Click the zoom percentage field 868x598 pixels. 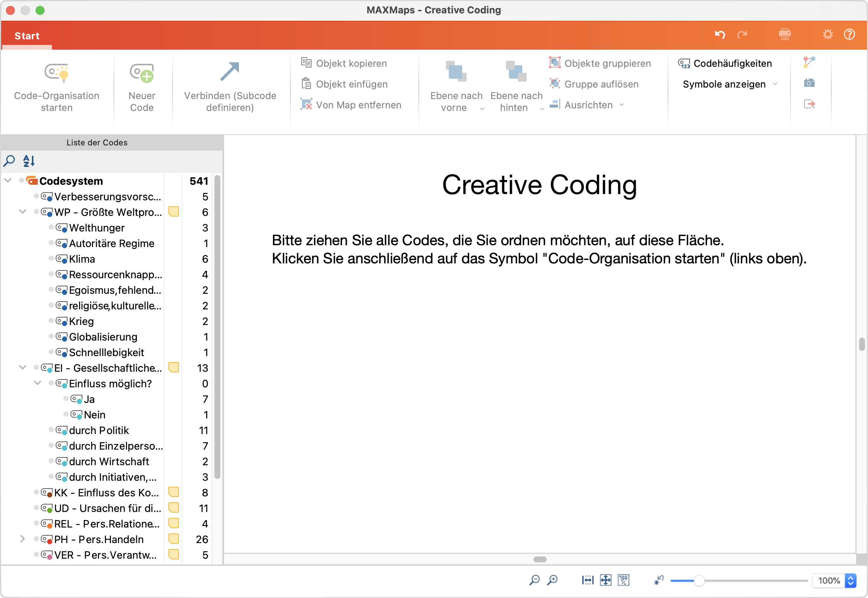coord(829,581)
